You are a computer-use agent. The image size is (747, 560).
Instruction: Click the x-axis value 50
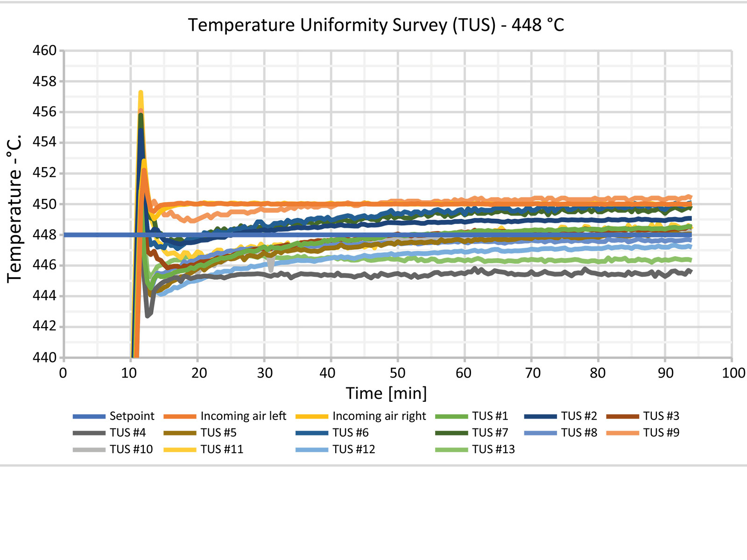398,373
